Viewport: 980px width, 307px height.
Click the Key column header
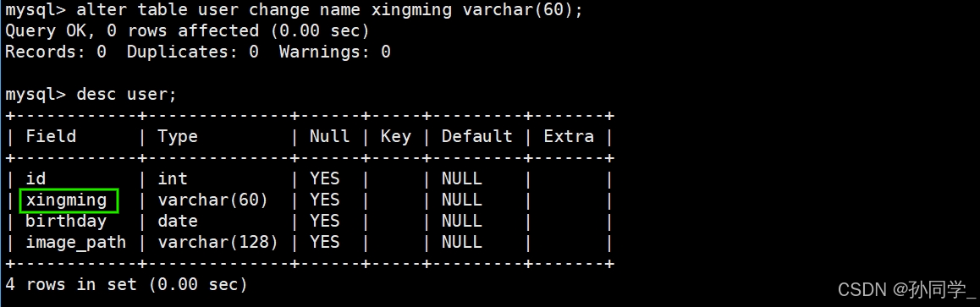pos(395,137)
